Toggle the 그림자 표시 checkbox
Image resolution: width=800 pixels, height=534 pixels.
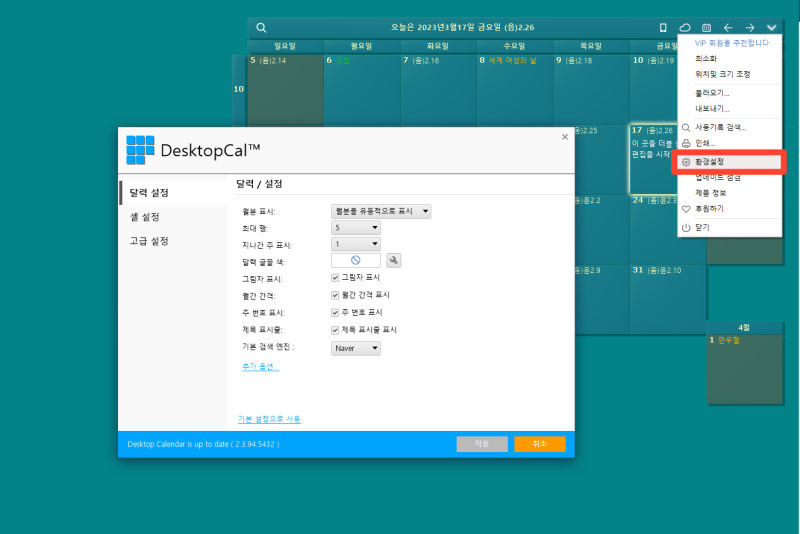(x=335, y=277)
